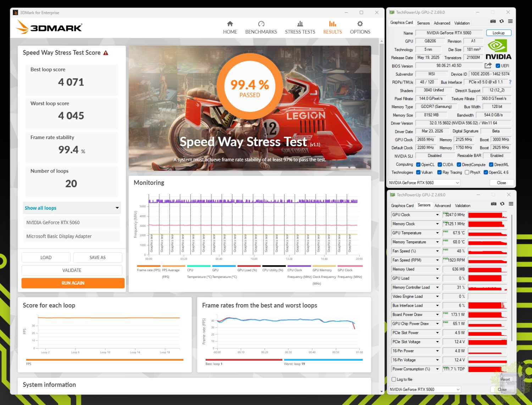Viewport: 532px width, 405px height.
Task: Toggle the UEFI checkbox
Action: click(498, 66)
